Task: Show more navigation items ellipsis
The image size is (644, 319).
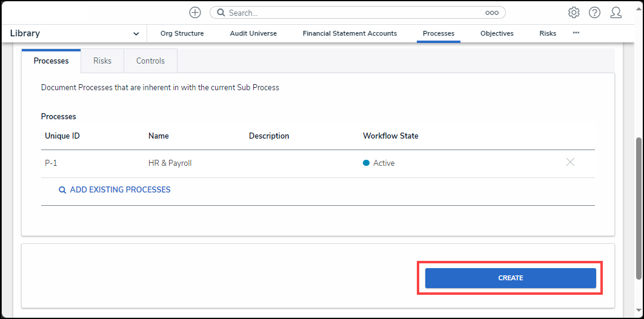Action: pyautogui.click(x=576, y=33)
